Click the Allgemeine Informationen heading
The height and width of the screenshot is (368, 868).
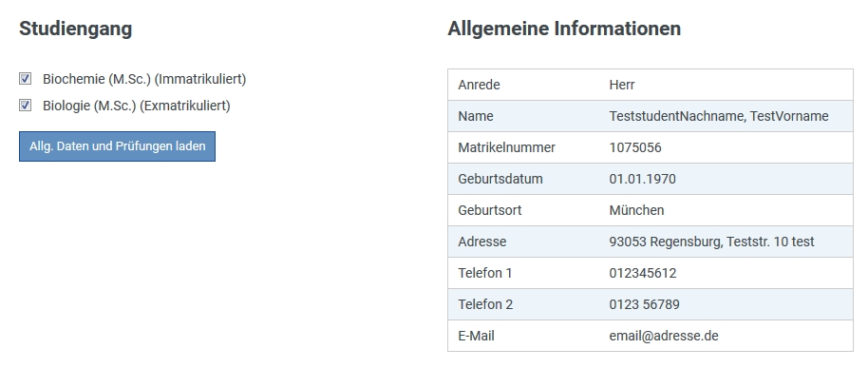[564, 29]
